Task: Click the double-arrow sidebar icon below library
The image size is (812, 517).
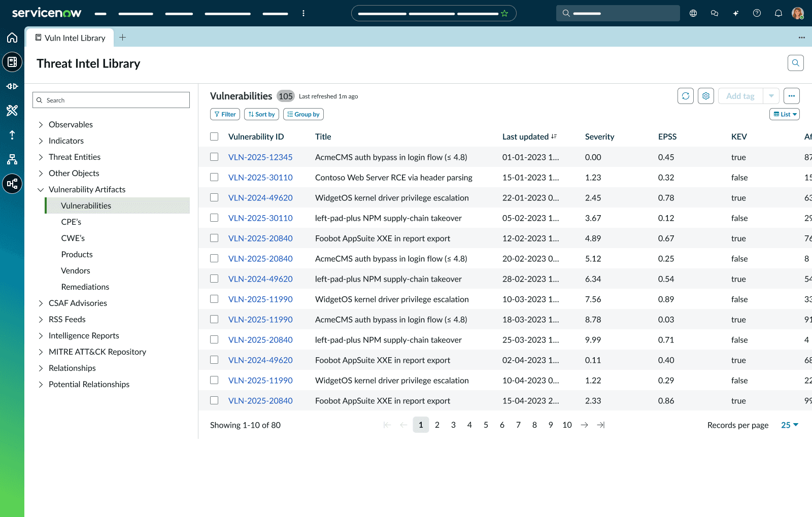Action: click(12, 86)
